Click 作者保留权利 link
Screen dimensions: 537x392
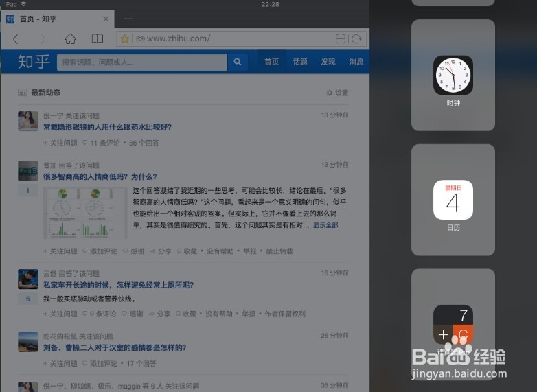285,314
